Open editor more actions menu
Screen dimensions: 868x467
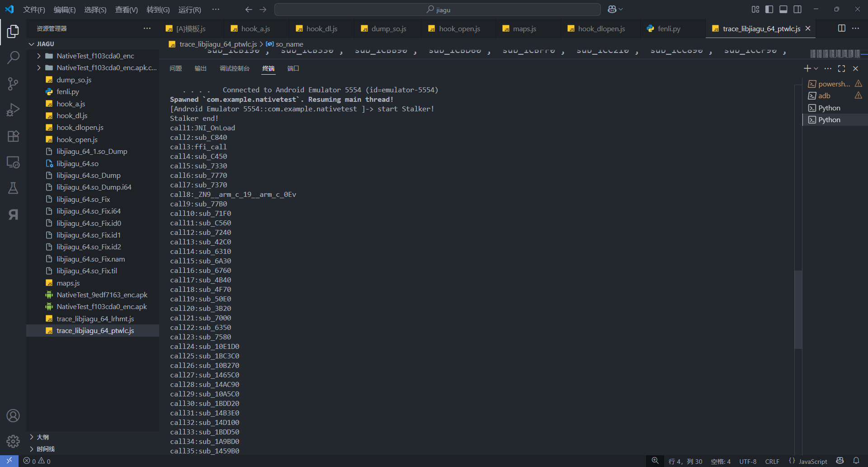pos(856,29)
